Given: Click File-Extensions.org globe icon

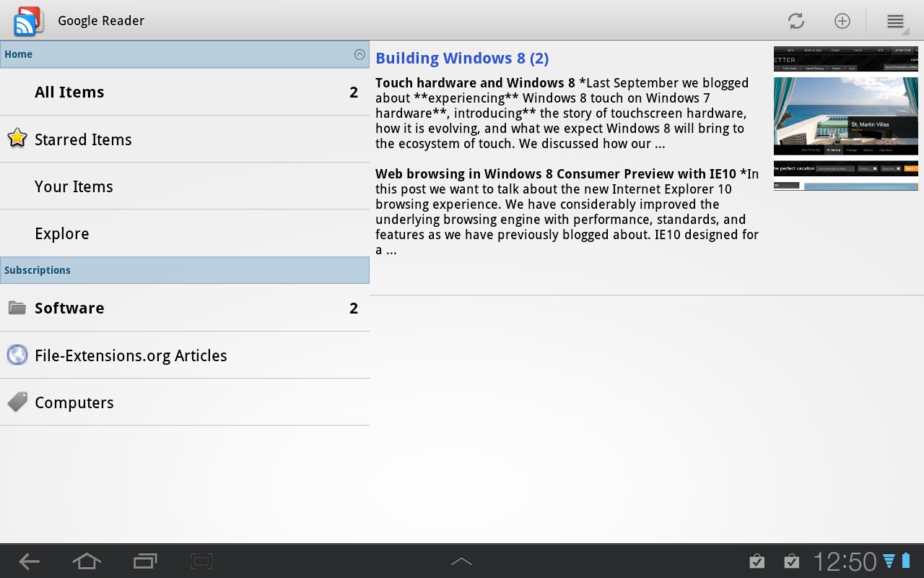Looking at the screenshot, I should pos(17,355).
